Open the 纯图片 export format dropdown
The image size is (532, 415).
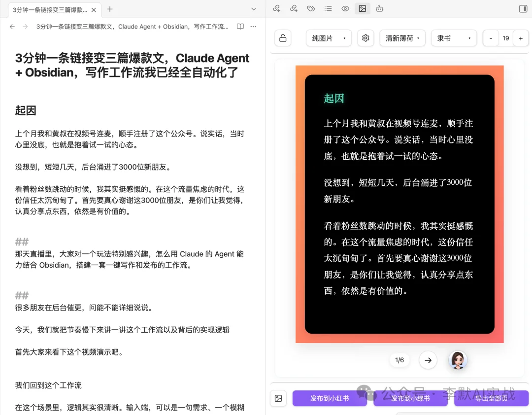tap(328, 38)
